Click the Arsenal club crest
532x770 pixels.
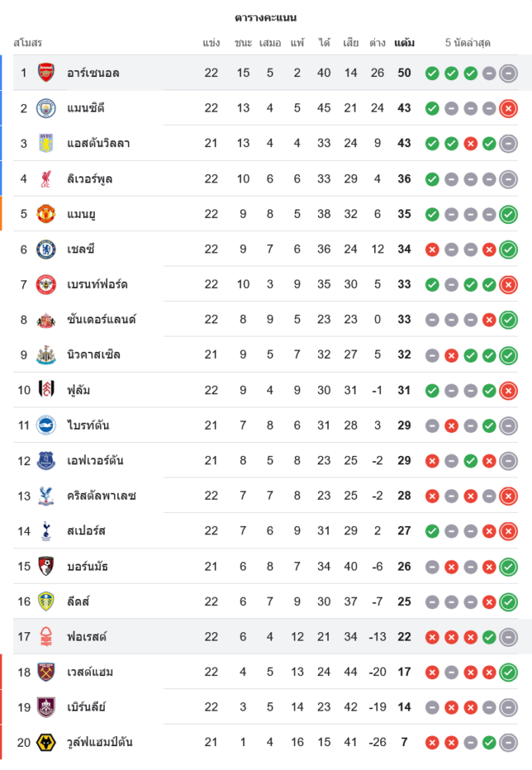pos(46,72)
